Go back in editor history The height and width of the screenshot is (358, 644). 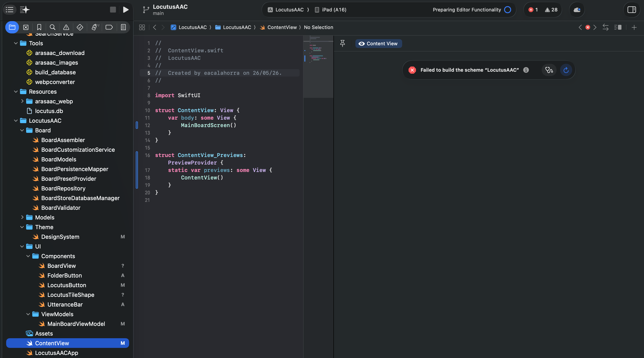pos(154,27)
